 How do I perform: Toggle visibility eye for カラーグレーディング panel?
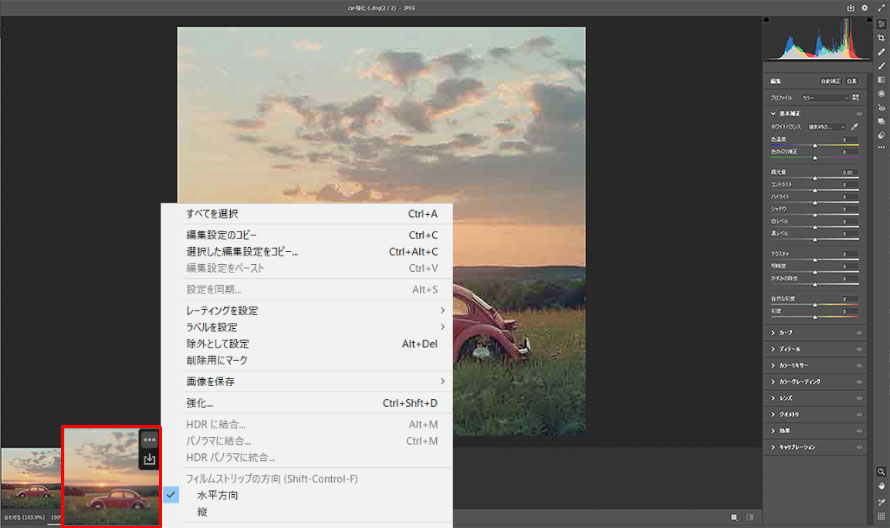[x=859, y=382]
